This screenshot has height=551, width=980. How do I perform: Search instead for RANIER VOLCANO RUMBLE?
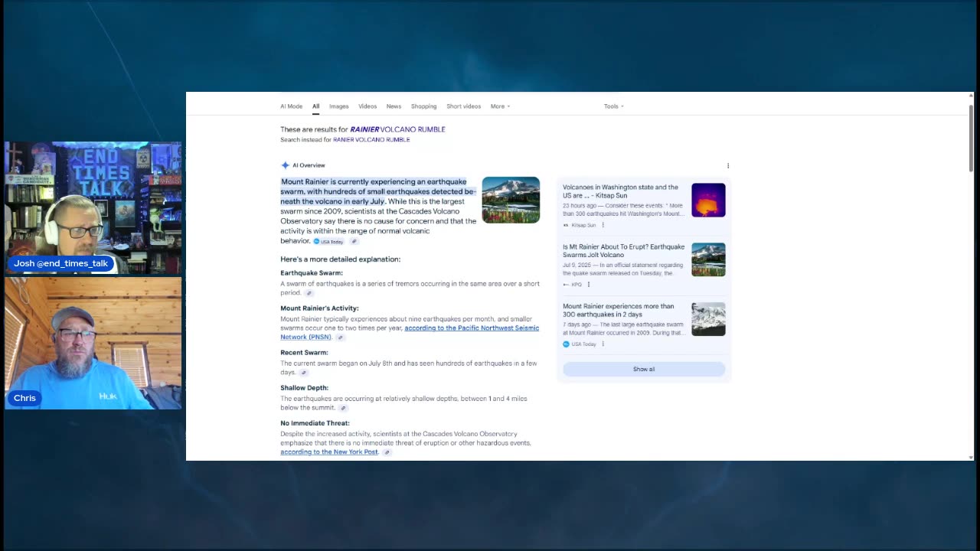tap(371, 140)
